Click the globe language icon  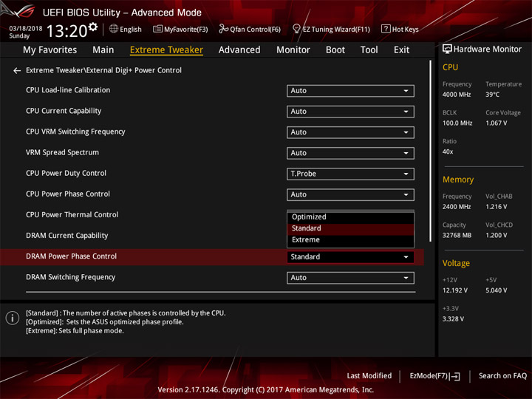[x=114, y=29]
